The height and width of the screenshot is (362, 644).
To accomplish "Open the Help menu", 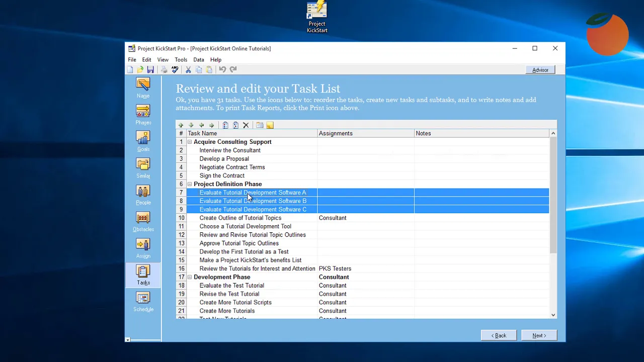I will (215, 59).
